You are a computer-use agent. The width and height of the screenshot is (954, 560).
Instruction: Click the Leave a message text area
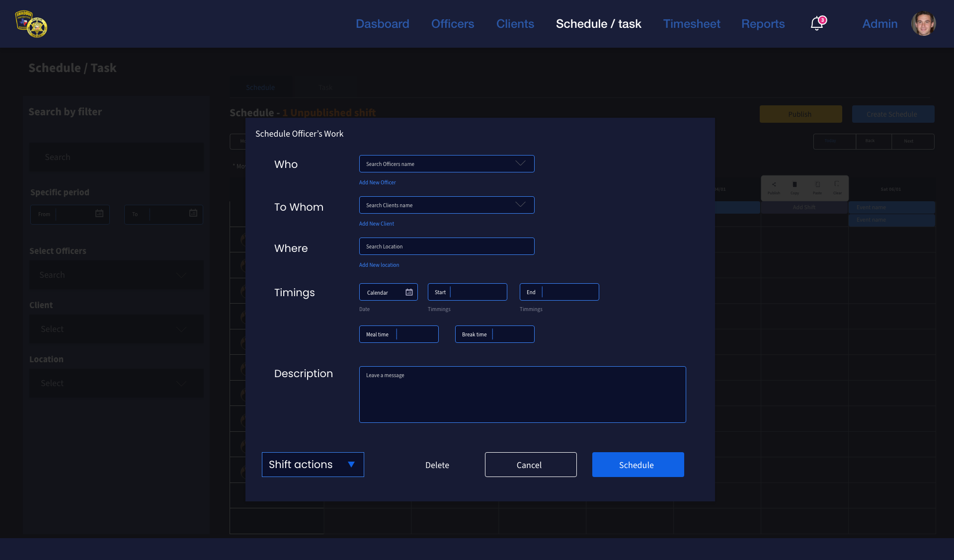[x=522, y=395]
